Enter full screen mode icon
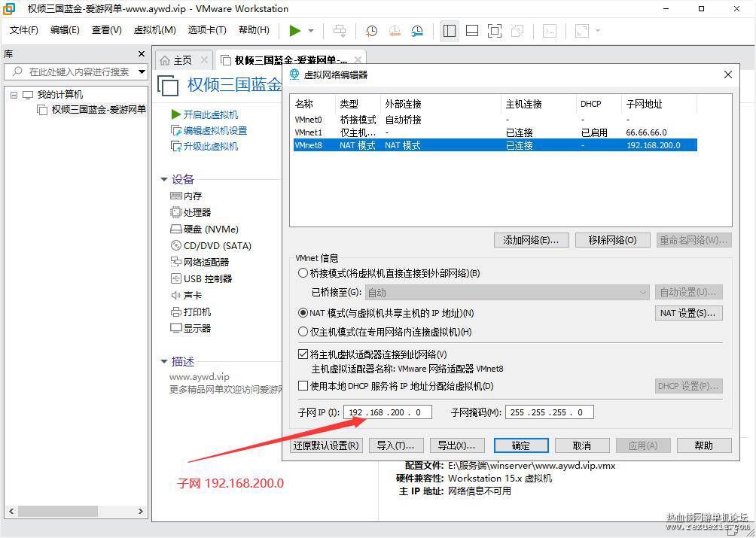This screenshot has height=538, width=756. tap(495, 31)
